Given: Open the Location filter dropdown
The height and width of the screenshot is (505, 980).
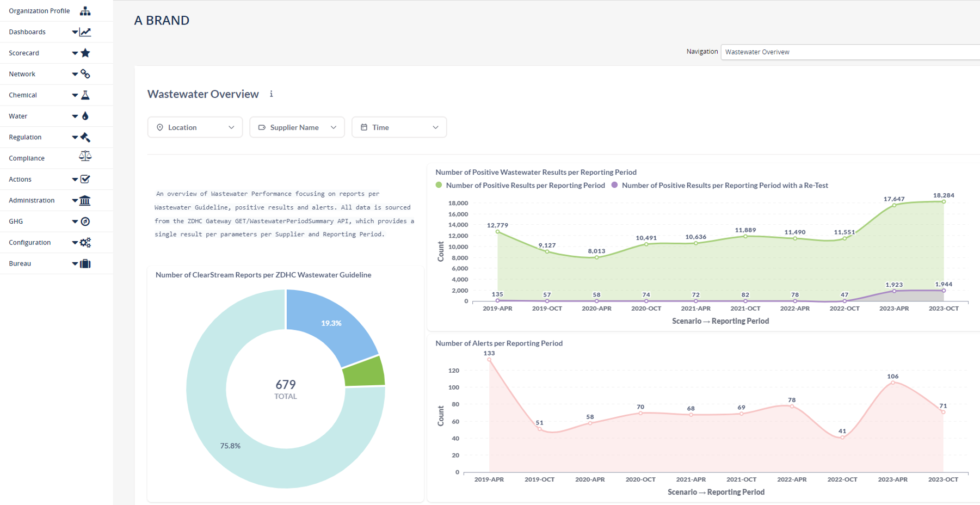Looking at the screenshot, I should [195, 127].
